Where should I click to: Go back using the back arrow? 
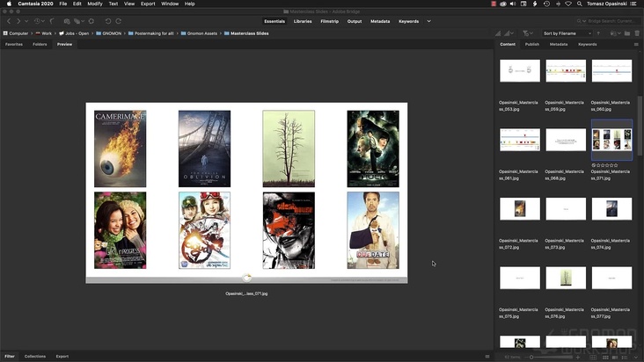pos(9,21)
